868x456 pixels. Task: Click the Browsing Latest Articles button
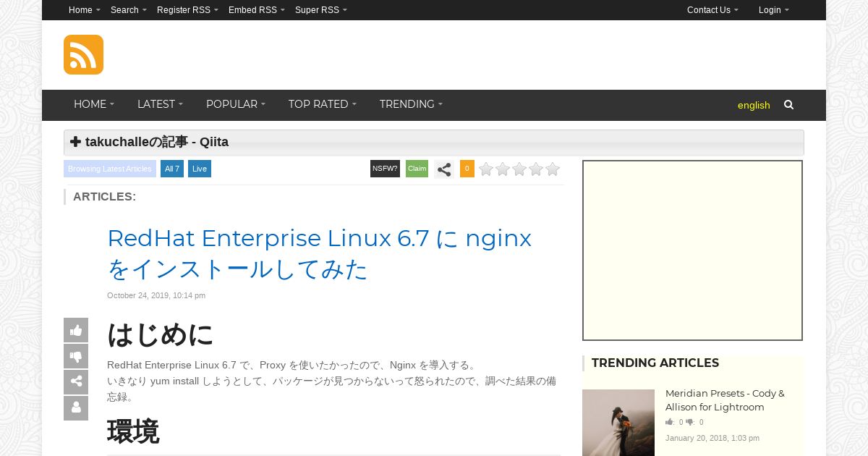click(110, 169)
